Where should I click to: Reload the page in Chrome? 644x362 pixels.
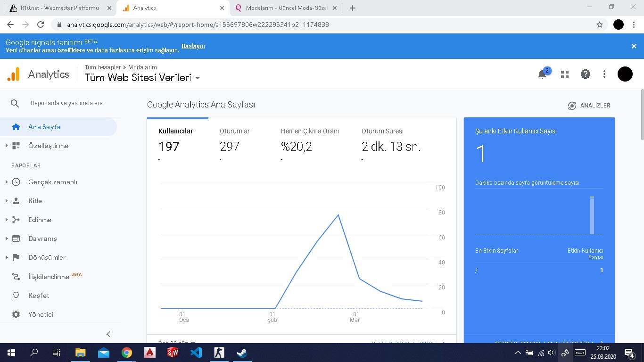pos(41,25)
